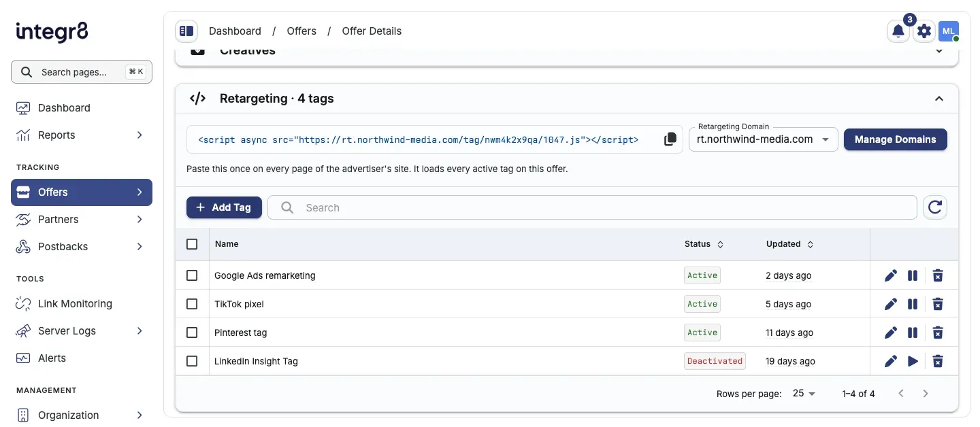
Task: Expand the Server Logs submenu arrow
Action: (x=140, y=330)
